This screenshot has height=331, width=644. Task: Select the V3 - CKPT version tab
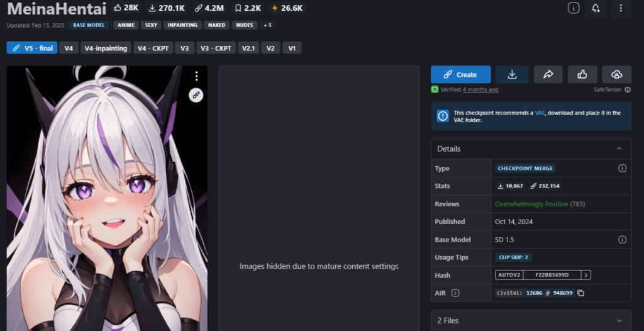pyautogui.click(x=216, y=48)
